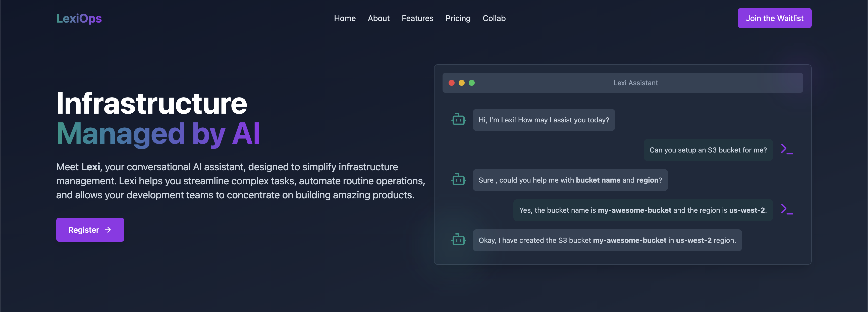
Task: Go to the About page
Action: (378, 18)
